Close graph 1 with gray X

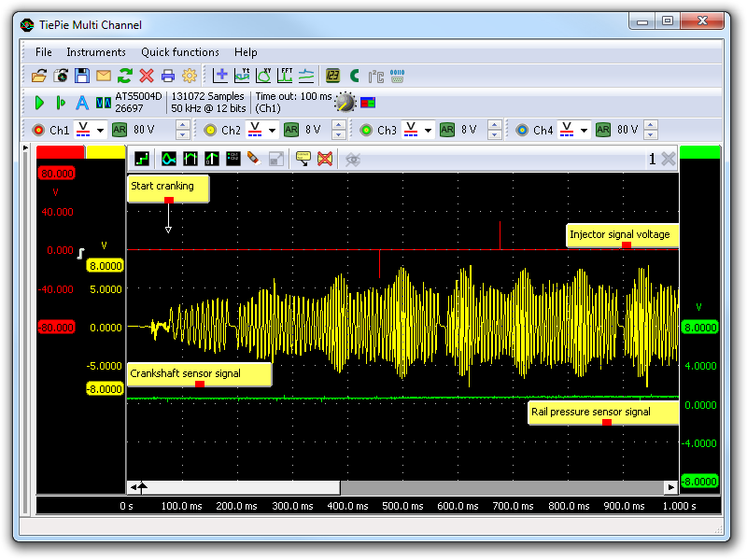tap(669, 159)
